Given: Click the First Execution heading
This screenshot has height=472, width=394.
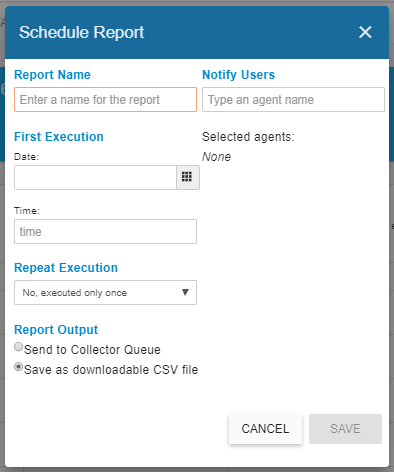Looking at the screenshot, I should coord(59,137).
